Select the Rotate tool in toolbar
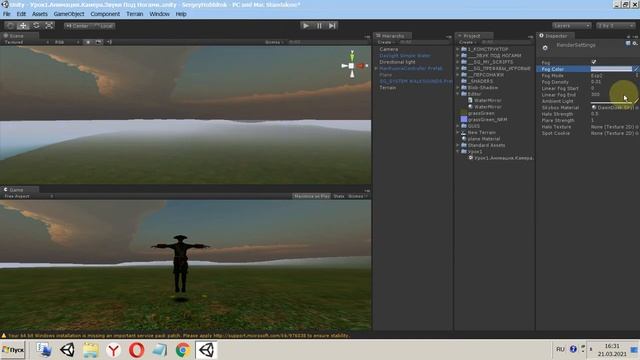Viewport: 640px width, 360px height. [x=36, y=26]
